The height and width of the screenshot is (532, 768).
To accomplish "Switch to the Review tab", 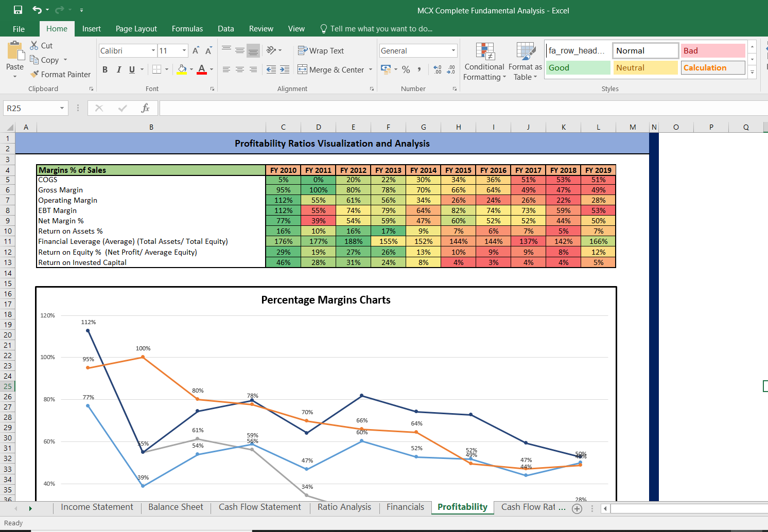I will pos(261,29).
